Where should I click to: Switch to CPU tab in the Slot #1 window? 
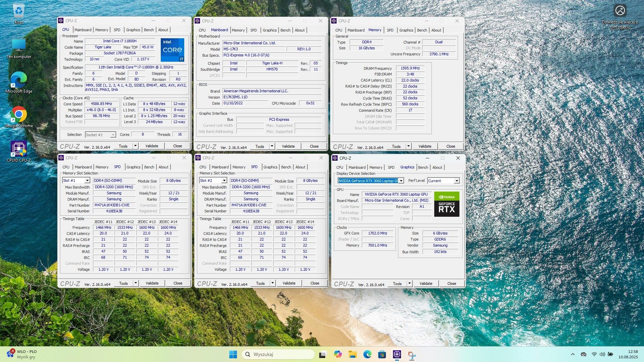(66, 167)
